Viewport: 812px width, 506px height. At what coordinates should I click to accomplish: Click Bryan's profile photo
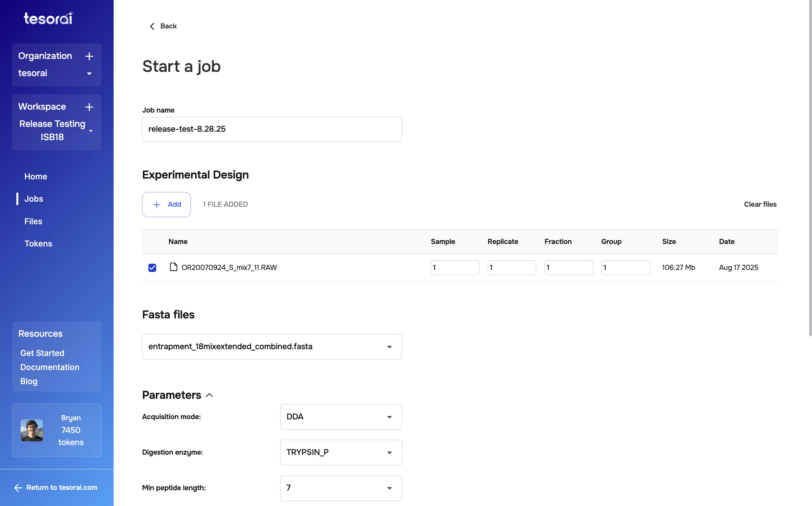pyautogui.click(x=32, y=430)
